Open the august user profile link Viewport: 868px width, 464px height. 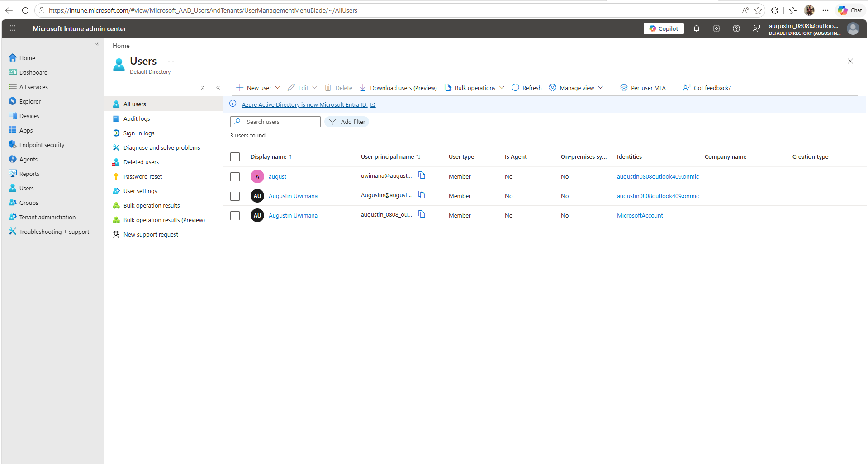(x=277, y=177)
